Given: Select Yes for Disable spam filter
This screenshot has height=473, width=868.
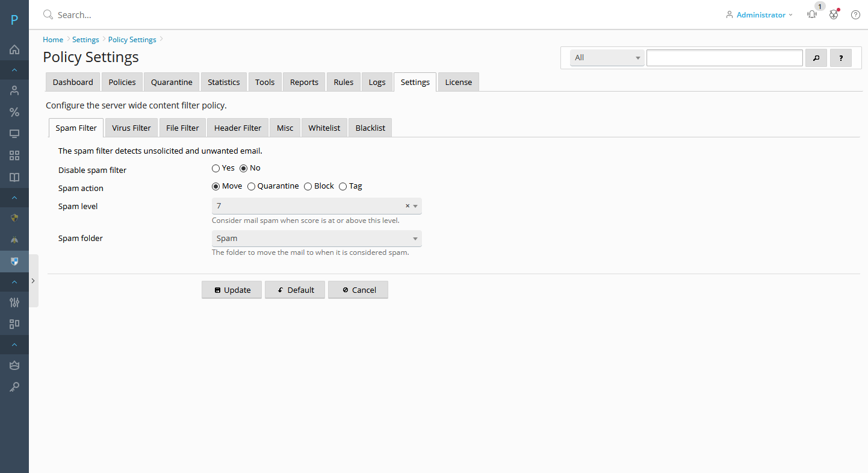Looking at the screenshot, I should (x=216, y=169).
